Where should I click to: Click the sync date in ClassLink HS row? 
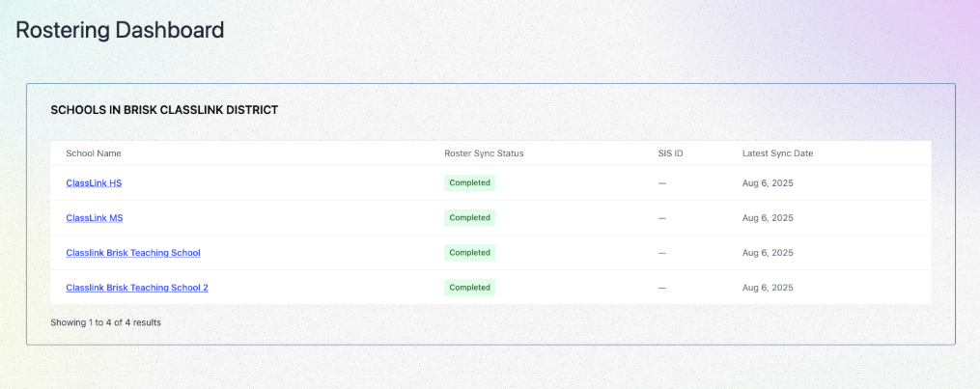(768, 182)
